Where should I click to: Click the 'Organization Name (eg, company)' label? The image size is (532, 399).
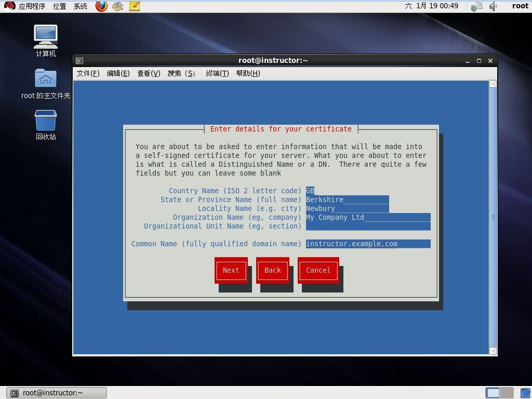tap(237, 217)
